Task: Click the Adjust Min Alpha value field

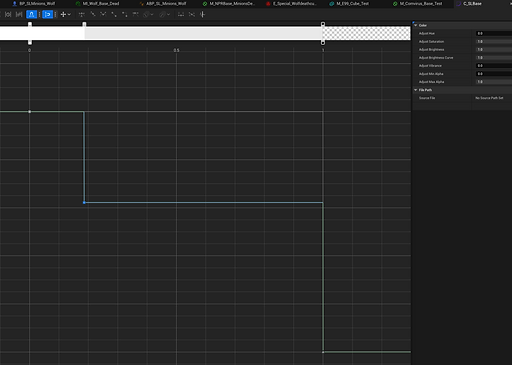Action: pos(494,74)
